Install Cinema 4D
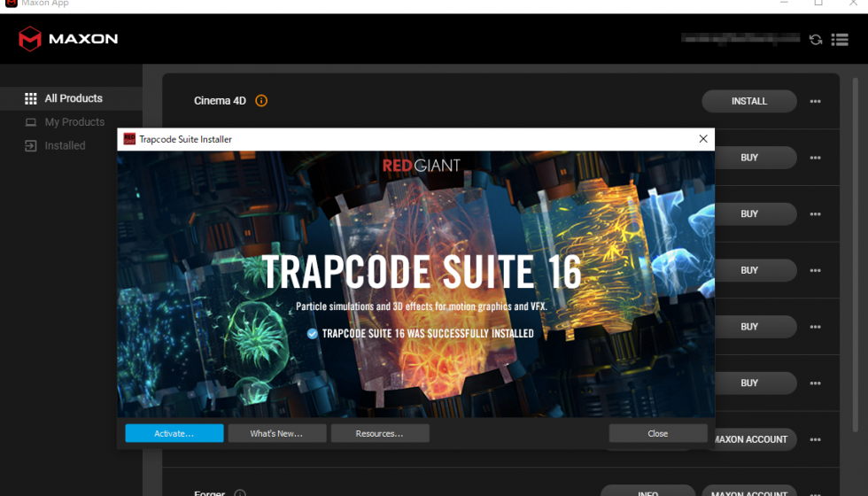The width and height of the screenshot is (868, 496). (749, 101)
